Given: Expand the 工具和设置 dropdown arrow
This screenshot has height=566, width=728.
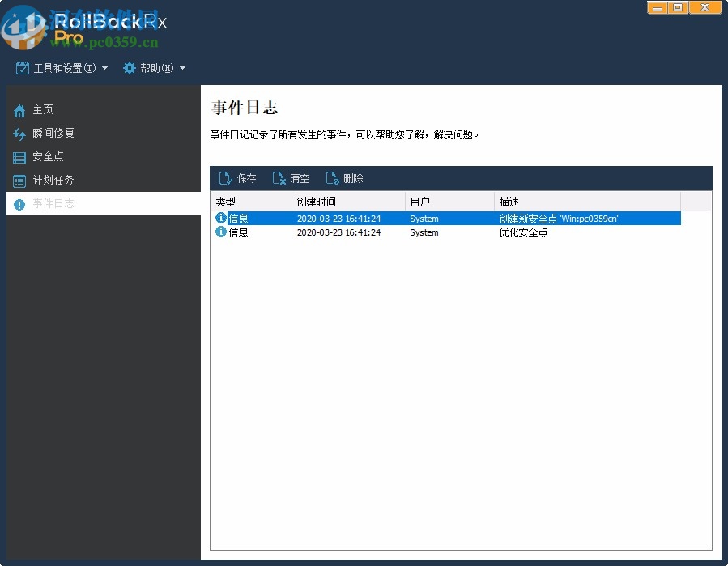Looking at the screenshot, I should coord(105,68).
